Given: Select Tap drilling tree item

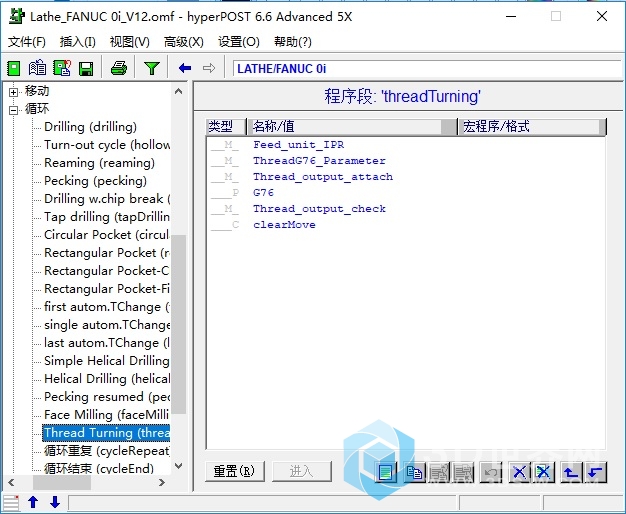Looking at the screenshot, I should pos(107,216).
